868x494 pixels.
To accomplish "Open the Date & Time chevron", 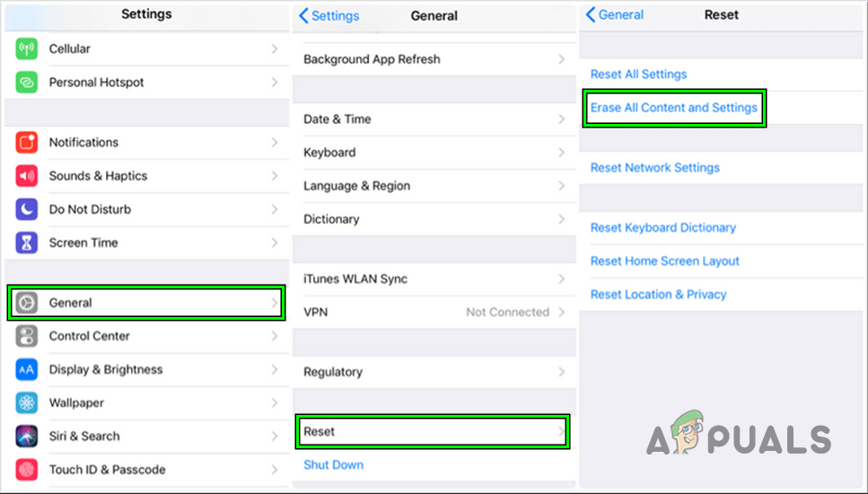I will tap(562, 119).
